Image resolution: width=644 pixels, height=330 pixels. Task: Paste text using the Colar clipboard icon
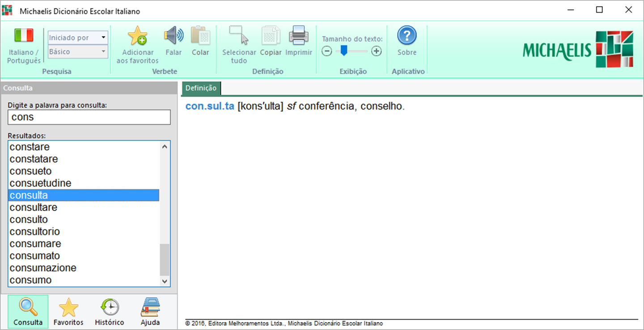tap(200, 41)
